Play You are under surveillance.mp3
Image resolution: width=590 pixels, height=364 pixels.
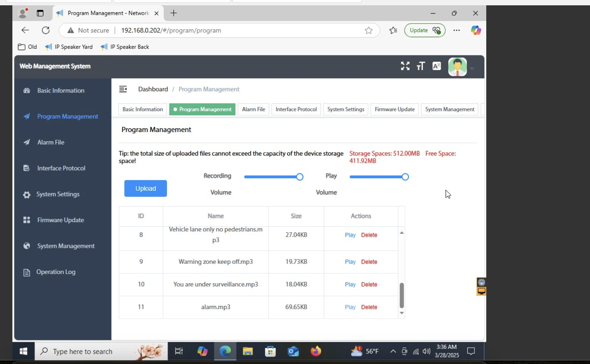tap(350, 284)
